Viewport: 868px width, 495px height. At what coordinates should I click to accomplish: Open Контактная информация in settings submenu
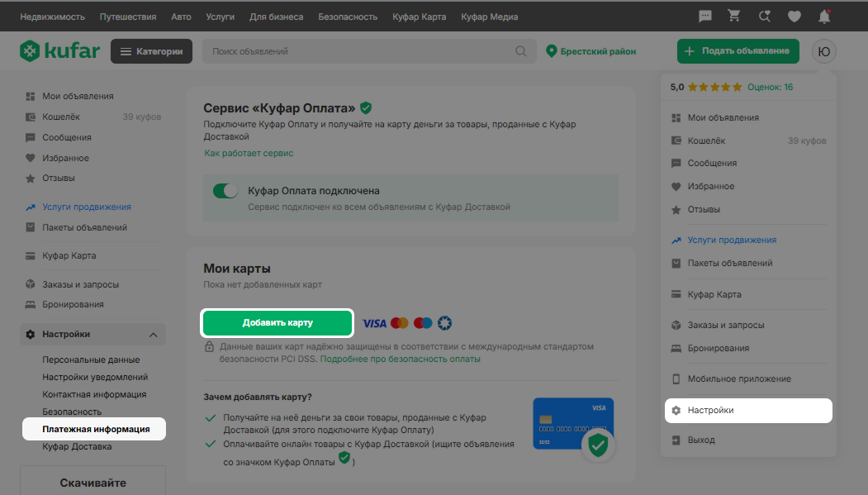[x=94, y=394]
